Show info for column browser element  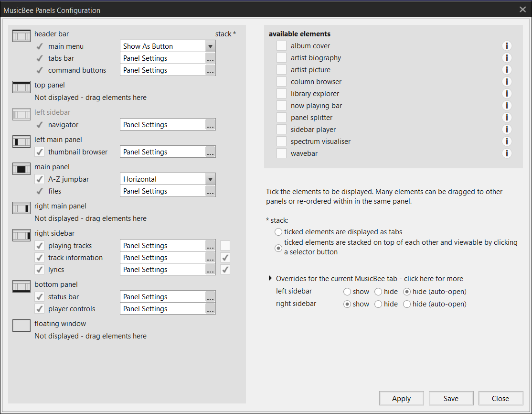pos(507,82)
